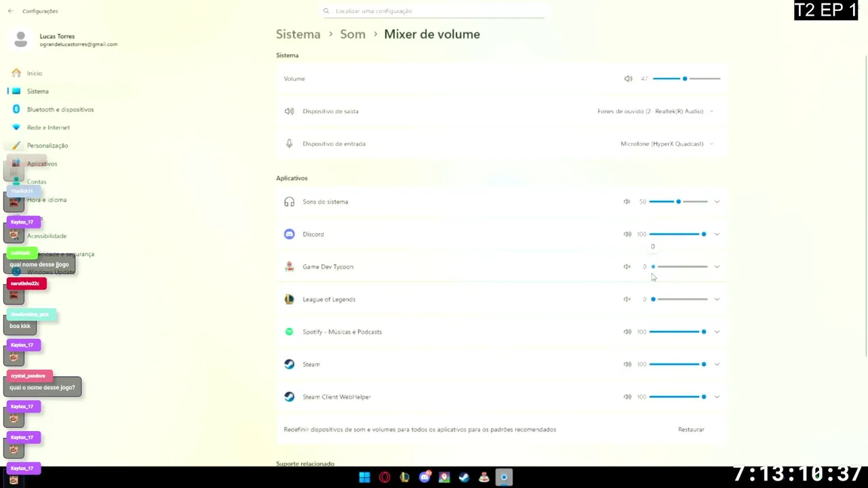Mute the main system Volume
This screenshot has width=868, height=488.
coord(628,79)
